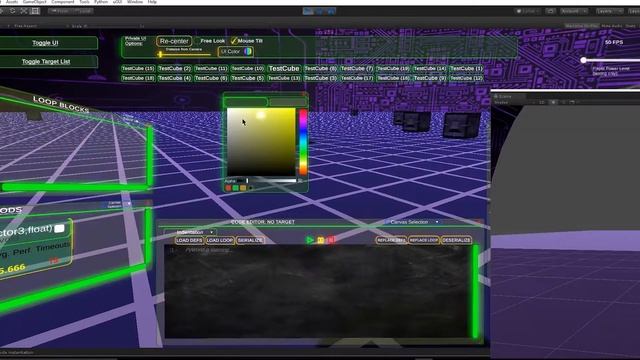Open the Component menu

(x=62, y=2)
